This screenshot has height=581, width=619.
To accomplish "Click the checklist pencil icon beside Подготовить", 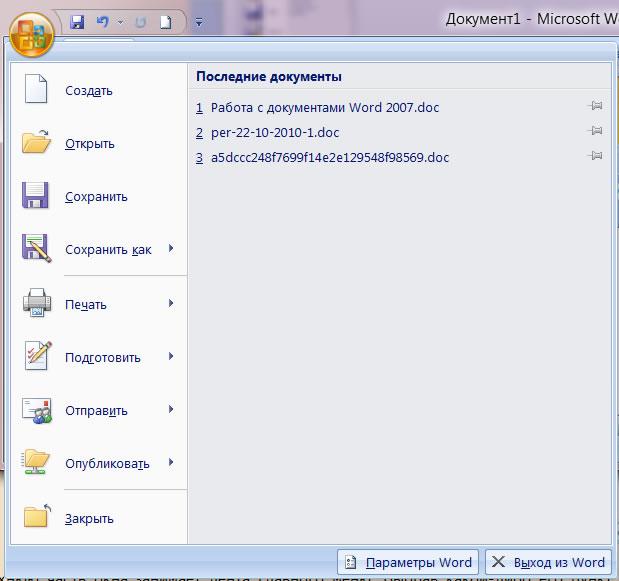I will pos(38,355).
